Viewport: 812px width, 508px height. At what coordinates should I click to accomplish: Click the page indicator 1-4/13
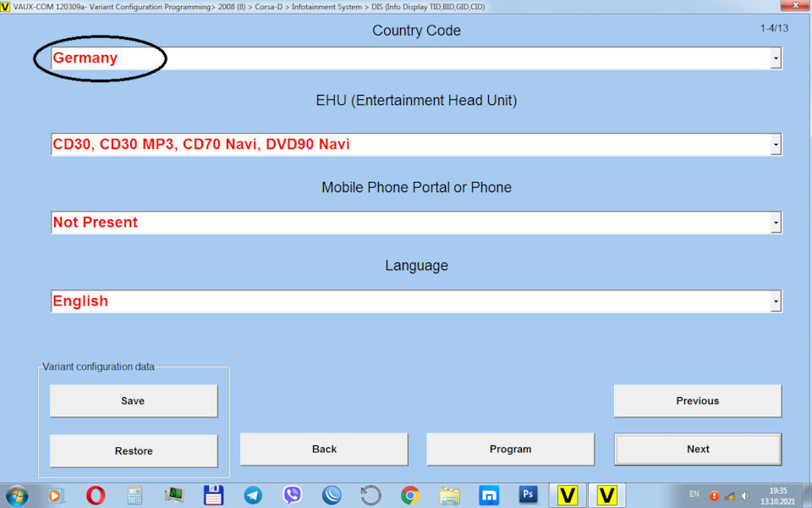pos(774,28)
